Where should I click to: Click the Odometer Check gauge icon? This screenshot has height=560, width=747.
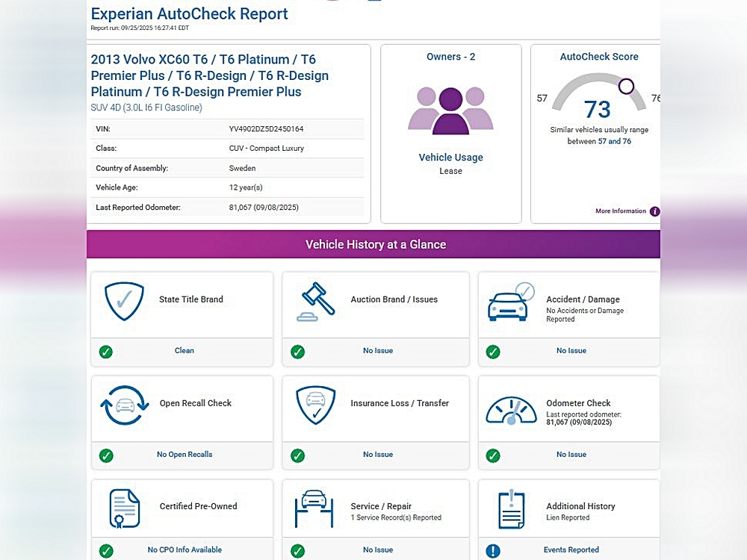tap(511, 408)
